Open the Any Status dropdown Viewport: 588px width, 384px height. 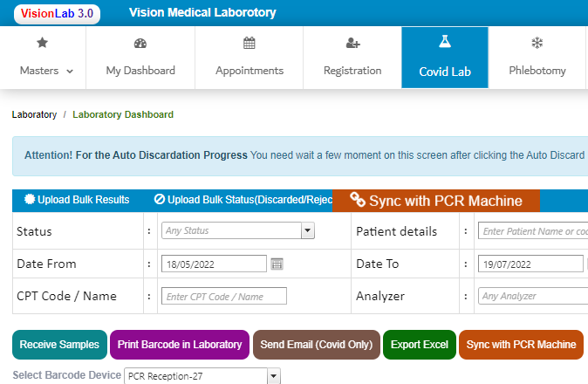point(307,231)
